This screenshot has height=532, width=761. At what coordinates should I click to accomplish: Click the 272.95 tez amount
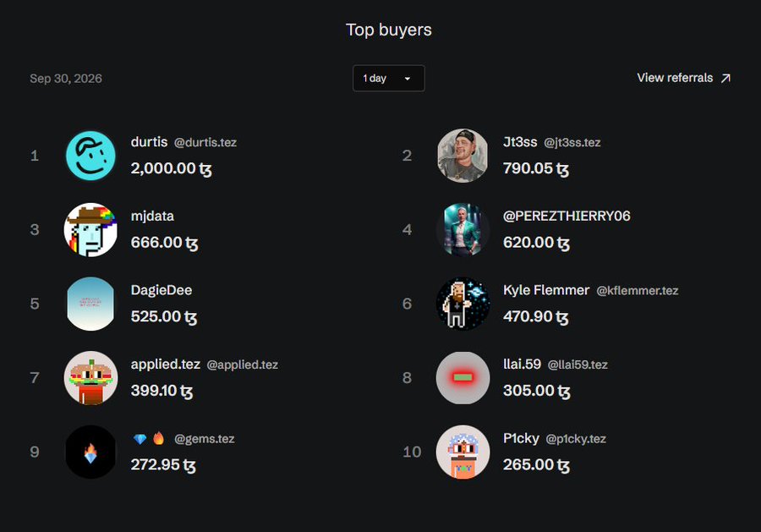pos(163,465)
